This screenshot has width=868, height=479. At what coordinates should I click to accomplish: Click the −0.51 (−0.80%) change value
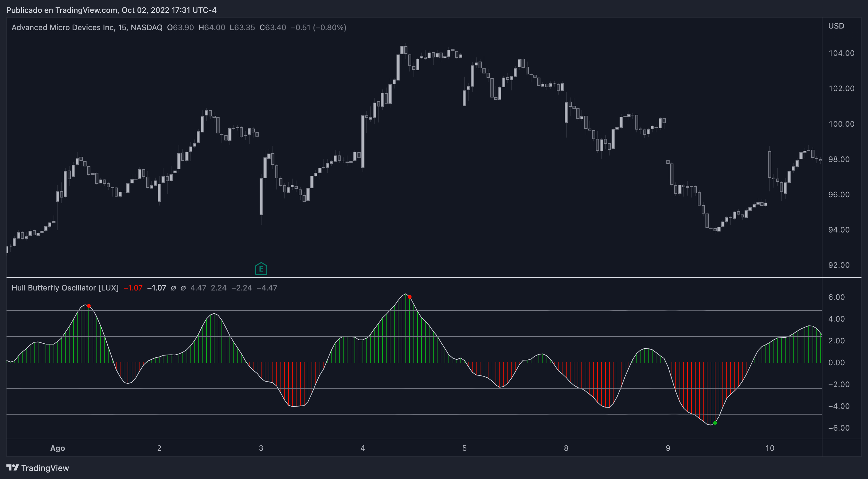click(318, 28)
